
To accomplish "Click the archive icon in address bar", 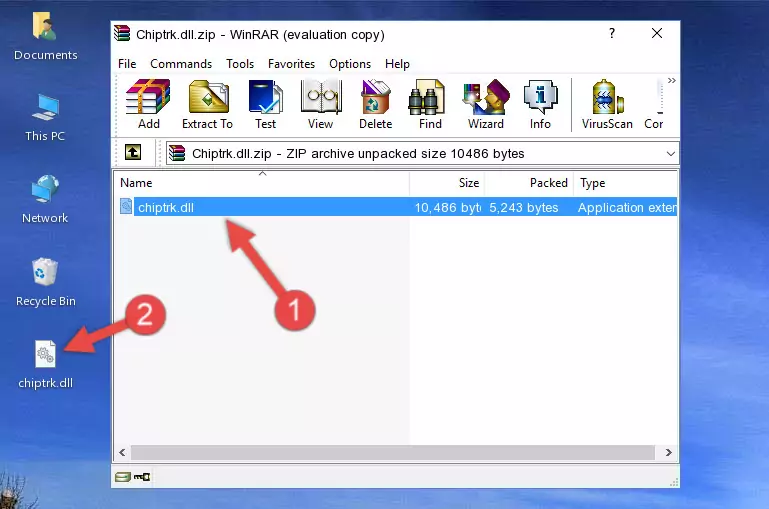I will 178,153.
